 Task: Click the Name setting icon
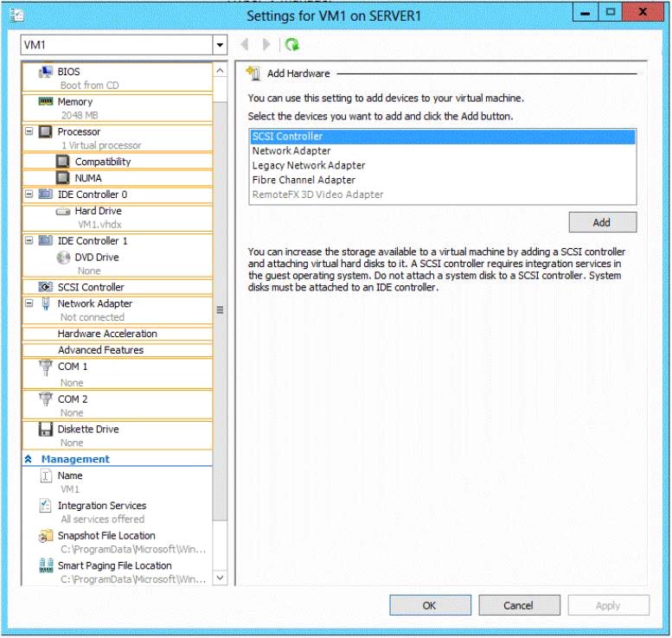[x=46, y=475]
